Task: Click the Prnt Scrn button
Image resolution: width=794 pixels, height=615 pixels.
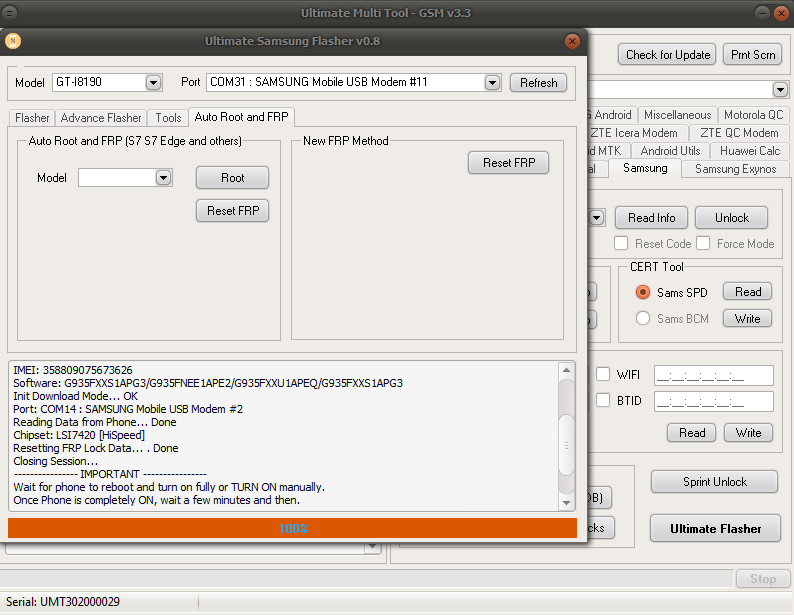Action: tap(752, 55)
